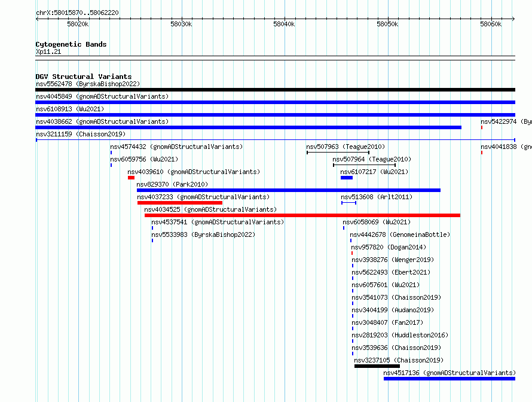Select the red bar under nsv4037233

point(180,203)
